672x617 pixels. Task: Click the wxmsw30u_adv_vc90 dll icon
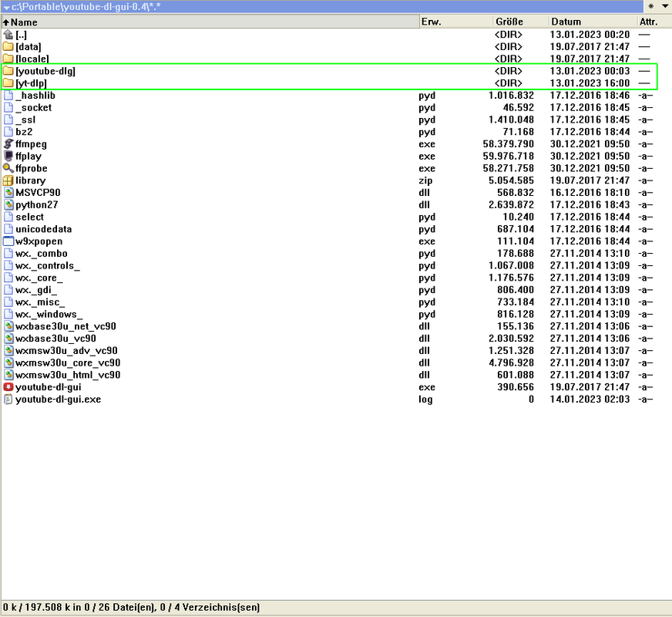click(8, 350)
